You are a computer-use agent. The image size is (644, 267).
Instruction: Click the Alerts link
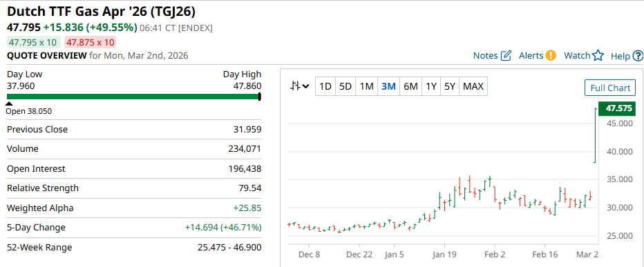531,56
